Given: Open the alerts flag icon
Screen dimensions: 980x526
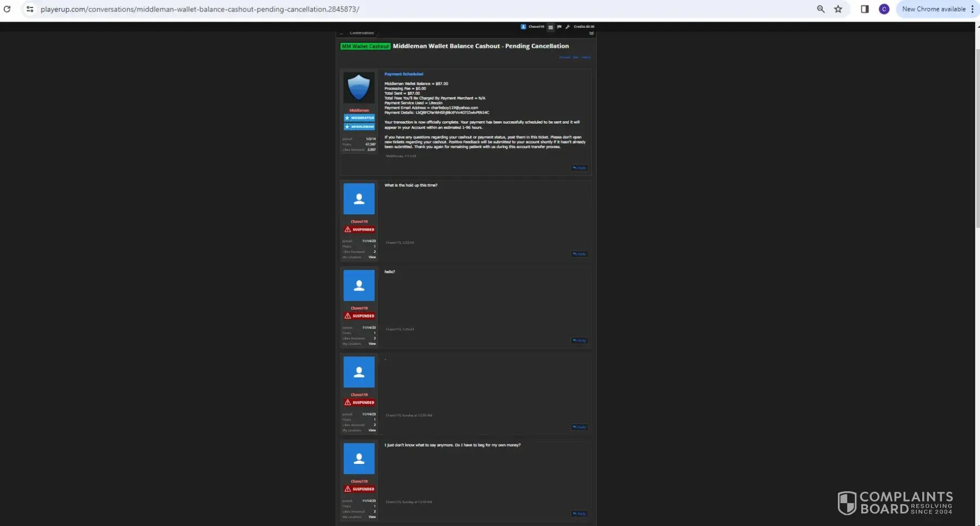Looking at the screenshot, I should (x=559, y=27).
